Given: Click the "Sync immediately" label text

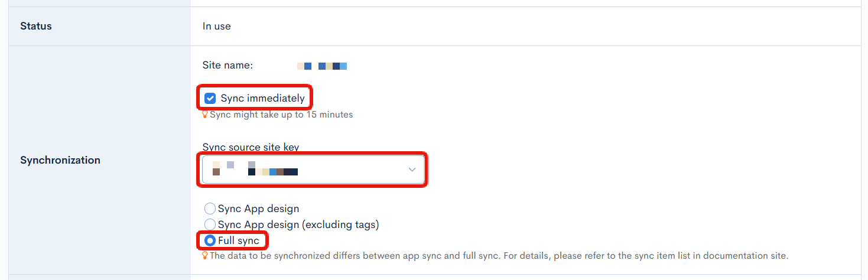Looking at the screenshot, I should (262, 98).
